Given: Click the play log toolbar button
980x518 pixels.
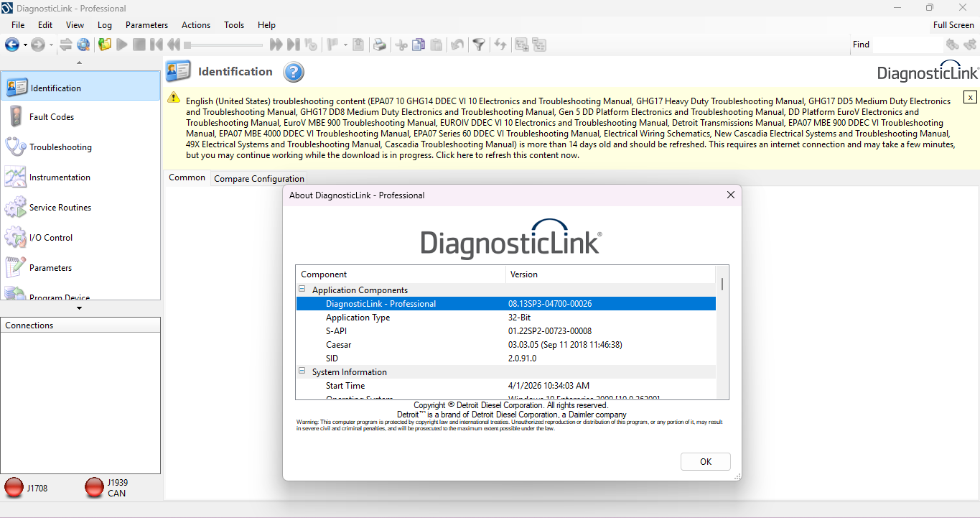Looking at the screenshot, I should (122, 45).
